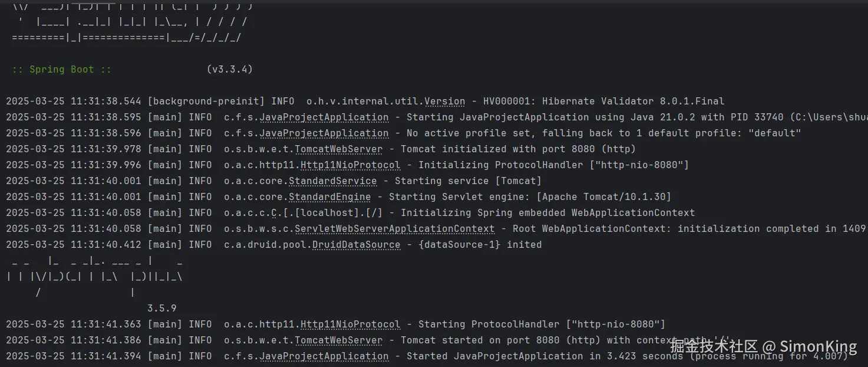The image size is (868, 367).
Task: Open the Version class link in Hibernate Validator line
Action: pyautogui.click(x=445, y=101)
